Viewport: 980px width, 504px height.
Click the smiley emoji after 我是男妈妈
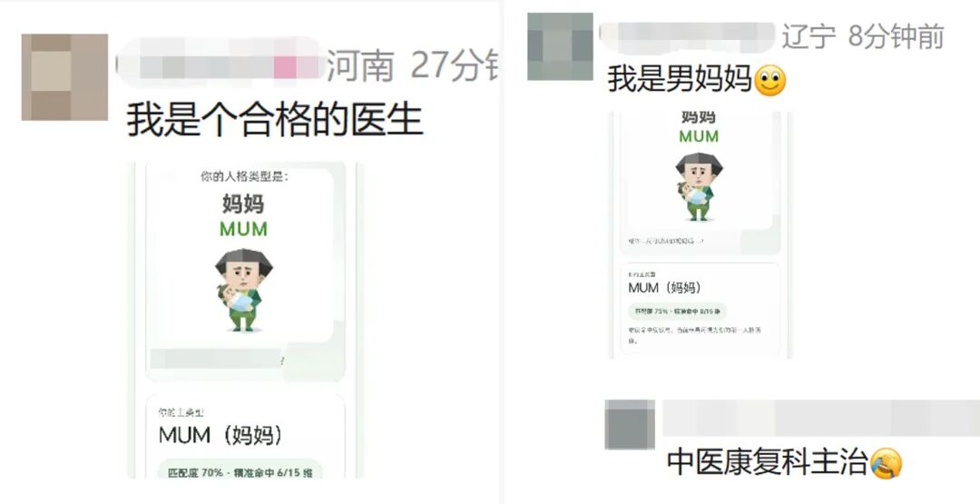(770, 82)
